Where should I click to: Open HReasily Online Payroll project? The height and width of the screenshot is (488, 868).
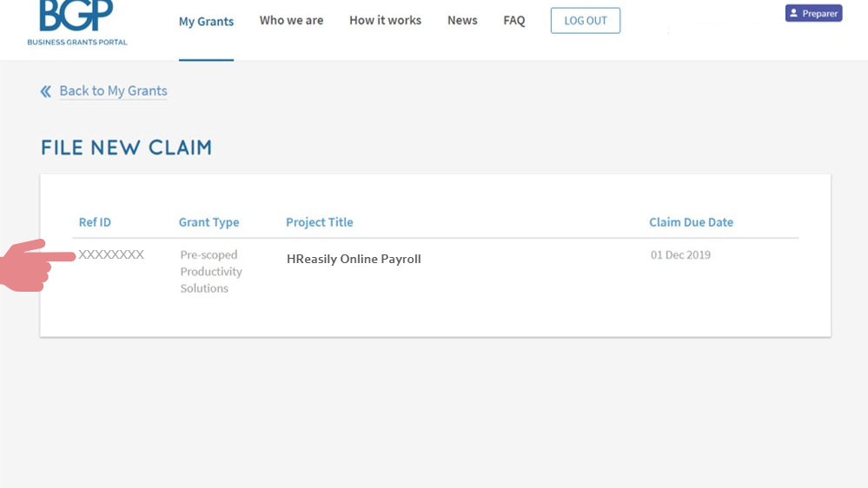click(x=354, y=259)
